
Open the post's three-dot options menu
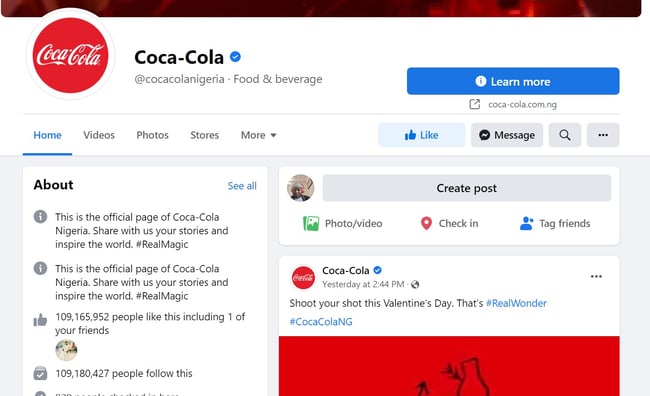596,277
